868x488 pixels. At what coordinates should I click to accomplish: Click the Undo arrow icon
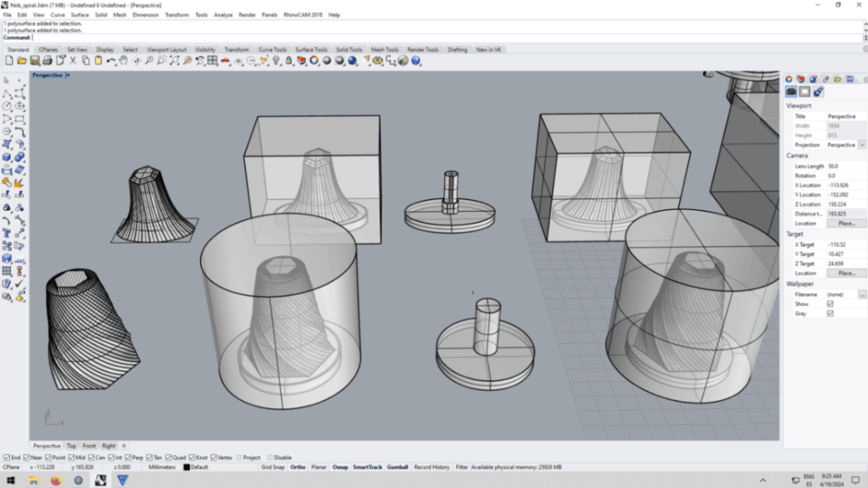[x=111, y=60]
